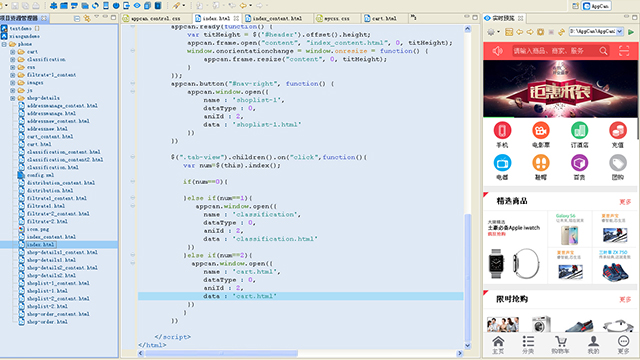Switch to the cart.html editor tab
Viewport: 640px width, 360px height.
[x=384, y=18]
